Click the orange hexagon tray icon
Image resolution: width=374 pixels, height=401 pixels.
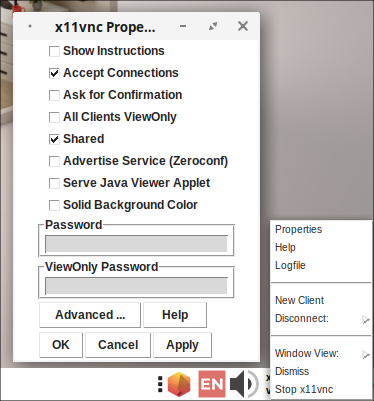click(x=179, y=384)
